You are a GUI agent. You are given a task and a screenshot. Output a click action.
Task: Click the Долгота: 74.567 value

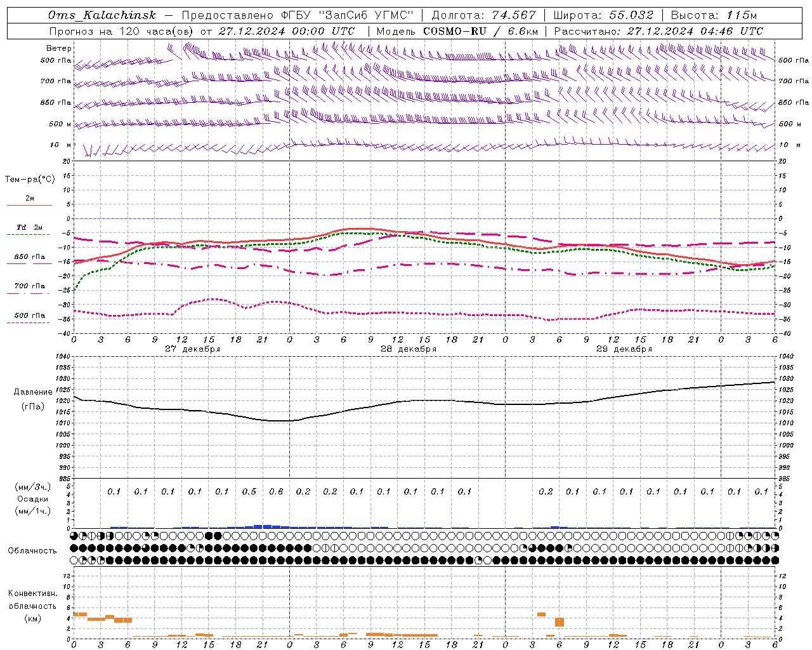483,15
